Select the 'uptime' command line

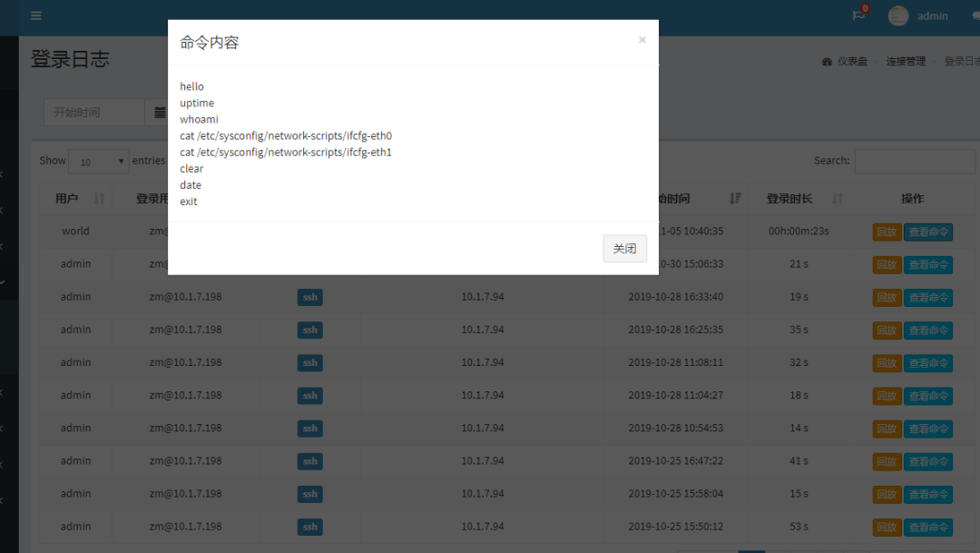click(x=197, y=104)
